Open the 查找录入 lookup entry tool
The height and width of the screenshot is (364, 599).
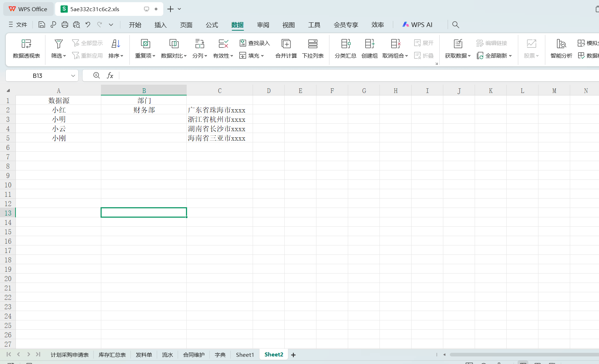[255, 43]
